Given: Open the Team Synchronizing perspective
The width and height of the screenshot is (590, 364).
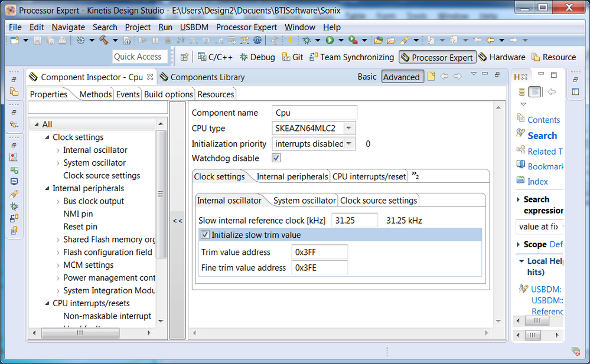Looking at the screenshot, I should pos(352,57).
